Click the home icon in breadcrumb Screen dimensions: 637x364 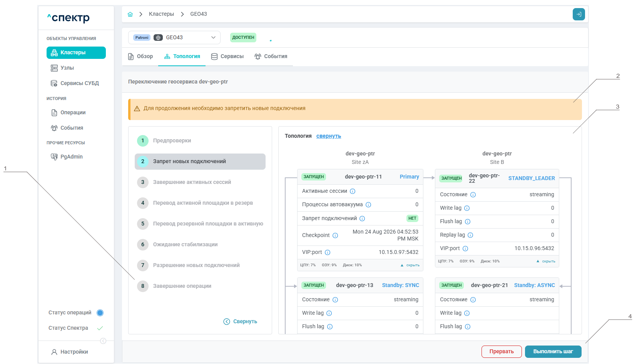tap(130, 14)
